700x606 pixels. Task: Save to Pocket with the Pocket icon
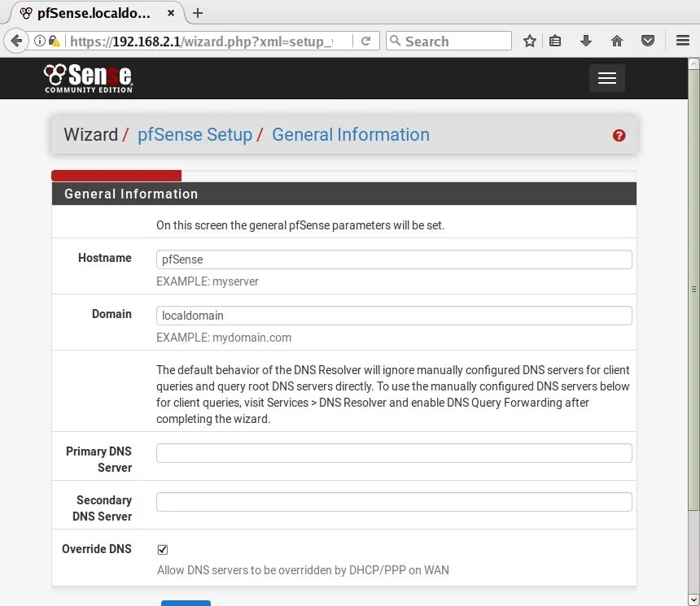(647, 41)
